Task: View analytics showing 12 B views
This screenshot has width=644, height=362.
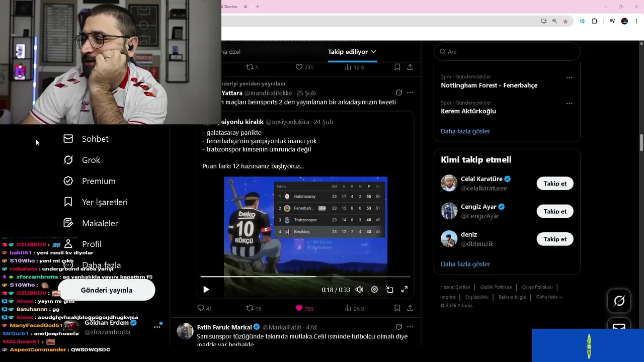Action: 354,67
